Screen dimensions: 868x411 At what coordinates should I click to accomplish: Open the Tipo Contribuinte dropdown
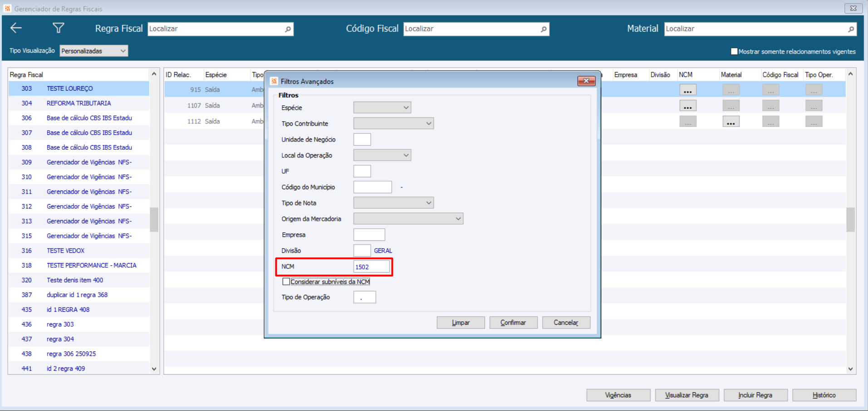point(393,123)
